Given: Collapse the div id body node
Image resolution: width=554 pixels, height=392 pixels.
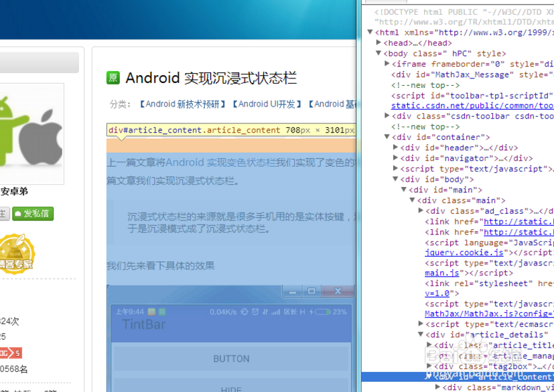Looking at the screenshot, I should pyautogui.click(x=395, y=179).
